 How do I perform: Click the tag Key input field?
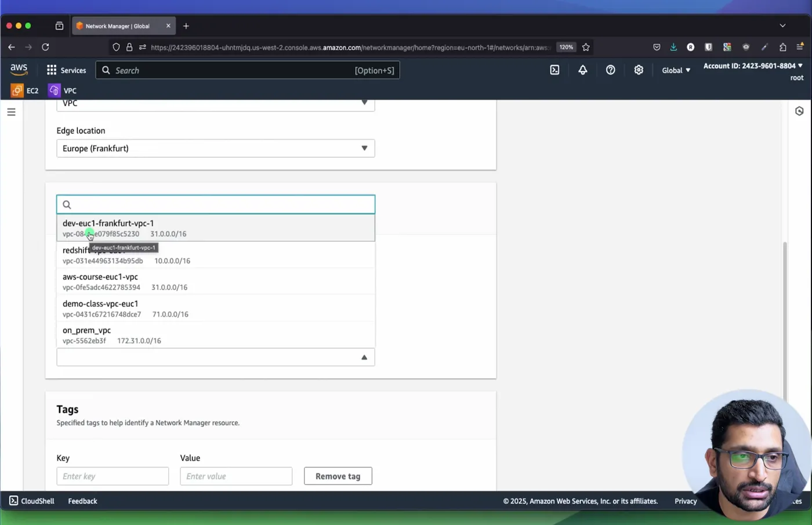(x=113, y=476)
